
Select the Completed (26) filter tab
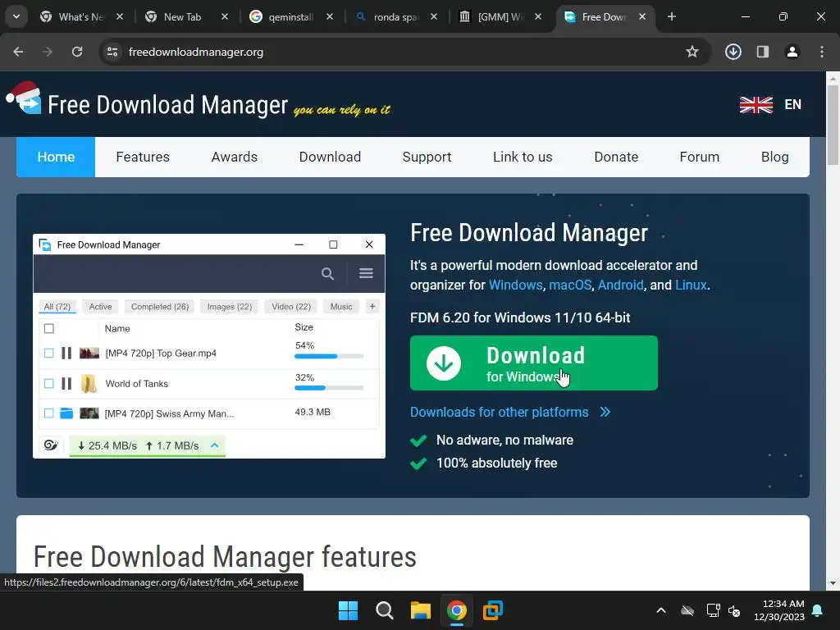click(x=160, y=307)
